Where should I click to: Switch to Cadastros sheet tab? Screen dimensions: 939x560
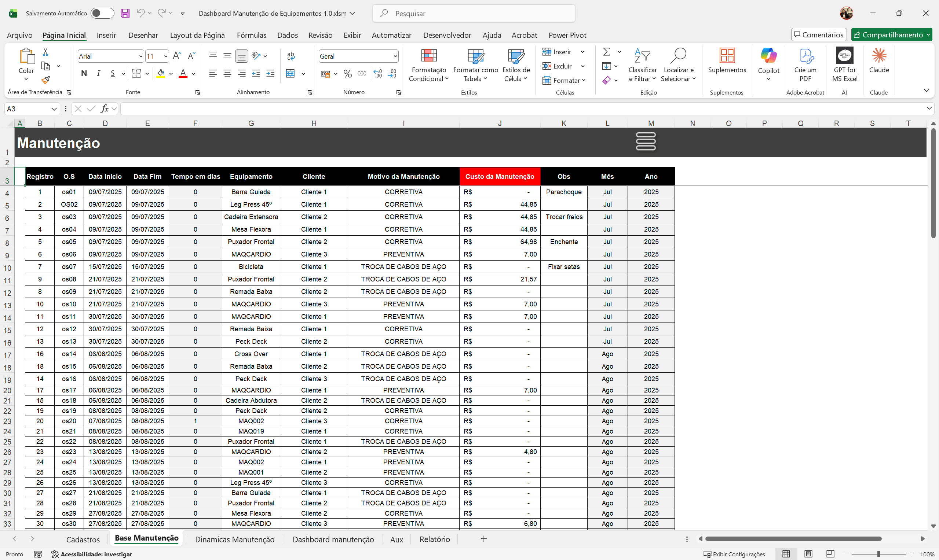point(83,539)
